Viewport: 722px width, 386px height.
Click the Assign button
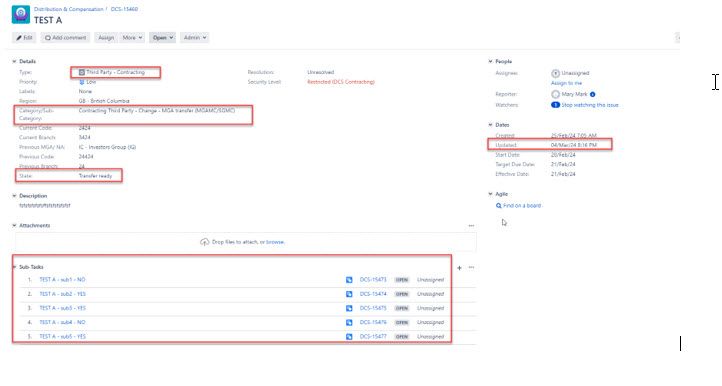[x=106, y=38]
